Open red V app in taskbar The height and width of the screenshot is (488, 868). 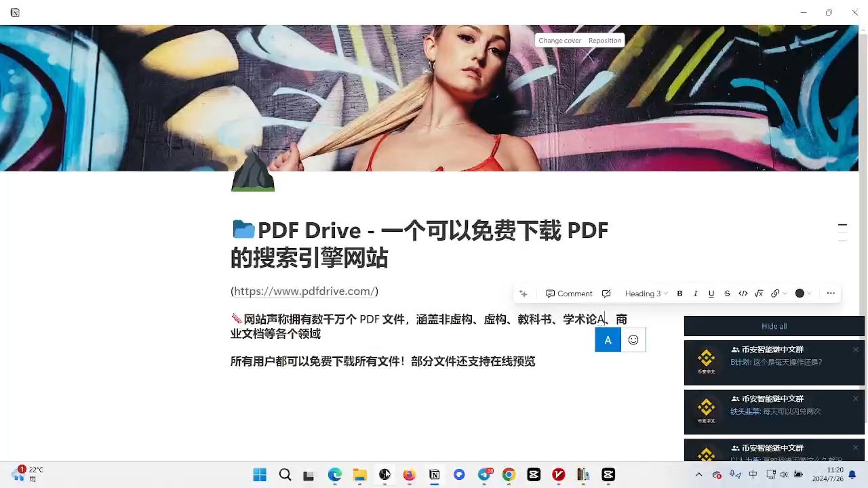pyautogui.click(x=559, y=474)
